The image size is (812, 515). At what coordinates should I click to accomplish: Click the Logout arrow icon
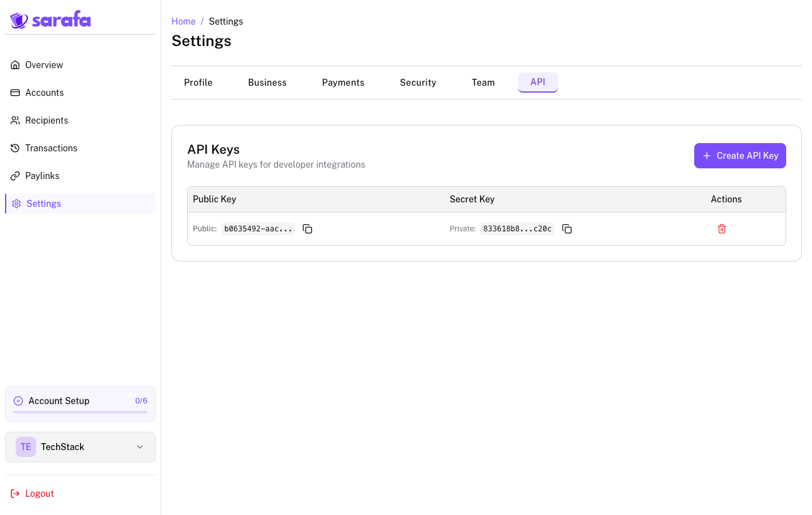point(15,494)
